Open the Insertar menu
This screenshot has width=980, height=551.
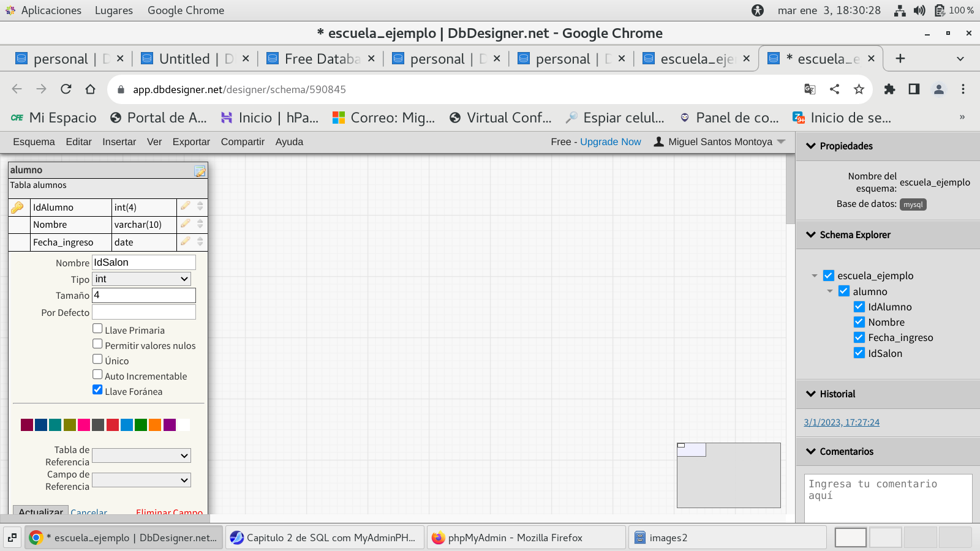(119, 142)
